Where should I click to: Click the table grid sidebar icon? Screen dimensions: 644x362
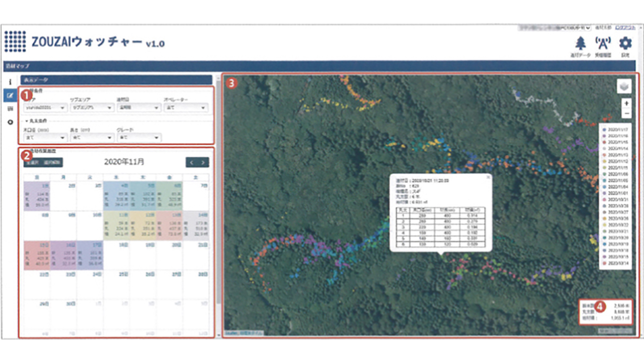(10, 109)
